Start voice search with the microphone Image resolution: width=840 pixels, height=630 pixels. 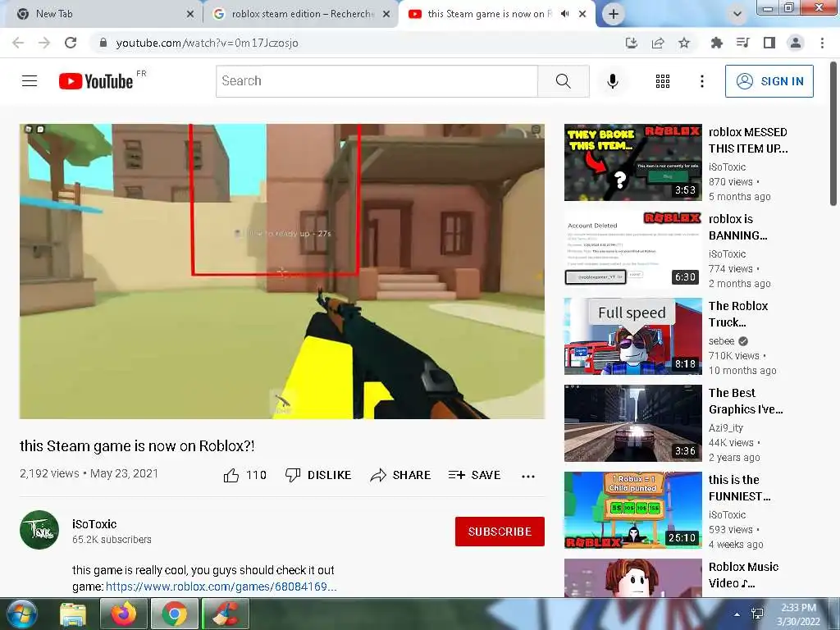(x=612, y=81)
